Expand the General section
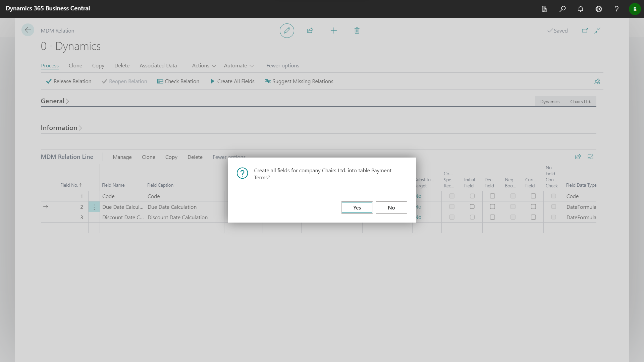Image resolution: width=644 pixels, height=362 pixels. click(55, 101)
